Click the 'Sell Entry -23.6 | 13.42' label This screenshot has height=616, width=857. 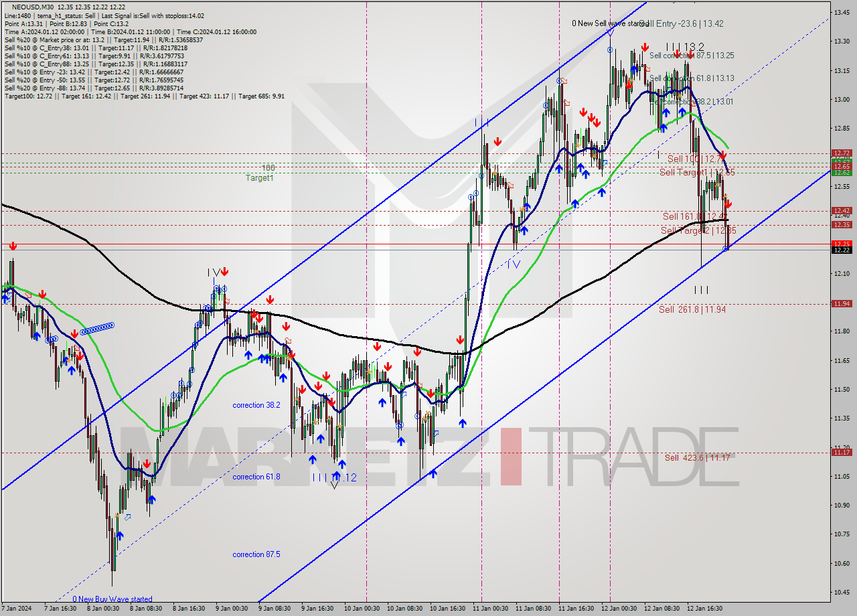pos(680,23)
